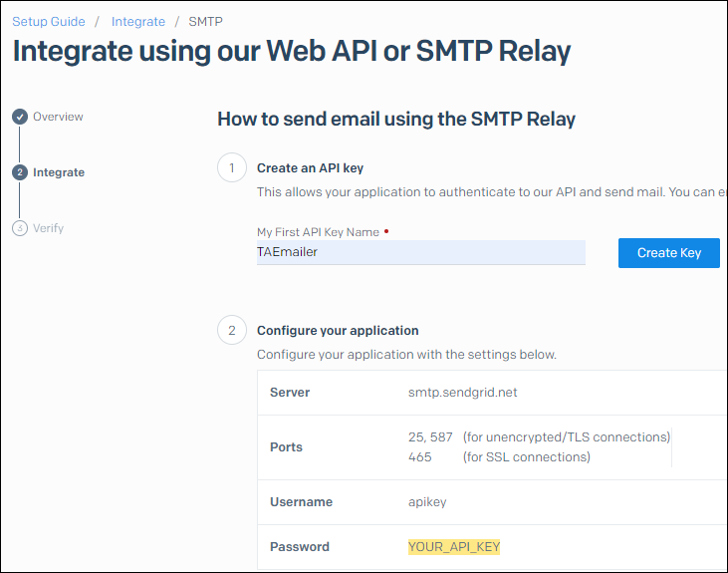The height and width of the screenshot is (573, 728).
Task: Click the Server row label
Action: 290,393
